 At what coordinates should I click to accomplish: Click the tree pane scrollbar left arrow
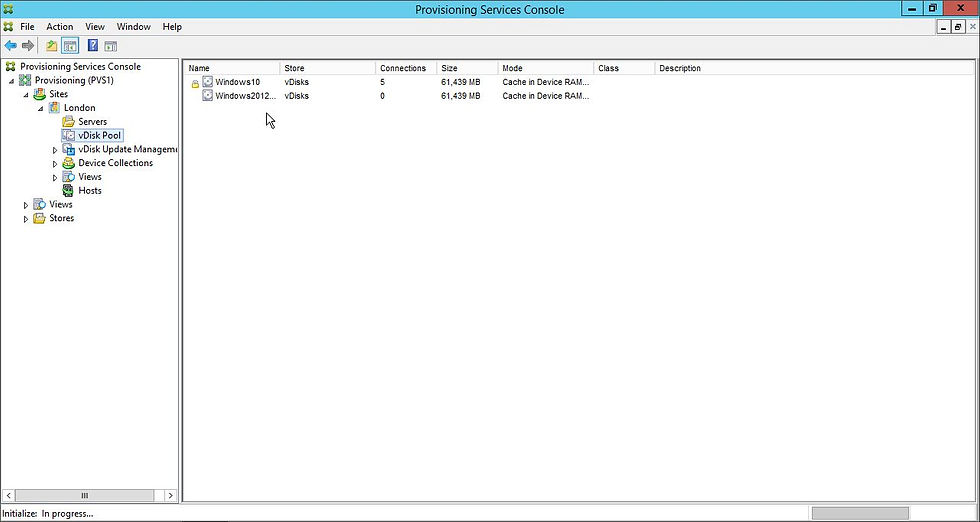(8, 495)
